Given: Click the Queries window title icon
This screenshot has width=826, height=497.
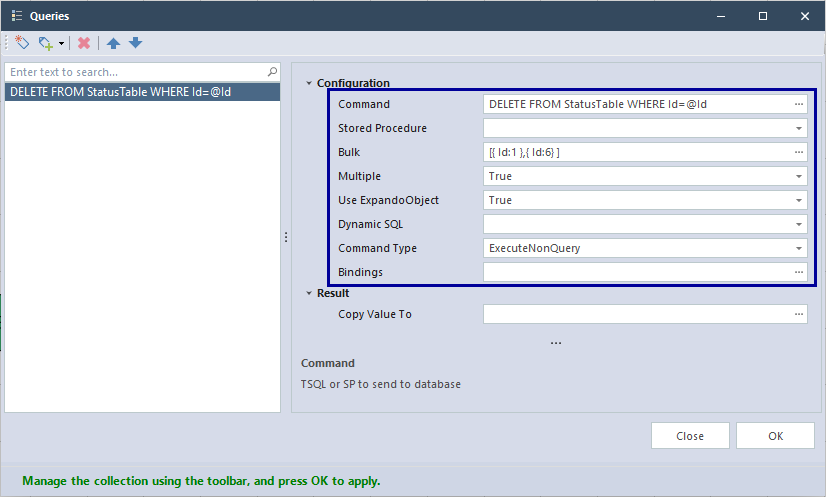Looking at the screenshot, I should [17, 16].
